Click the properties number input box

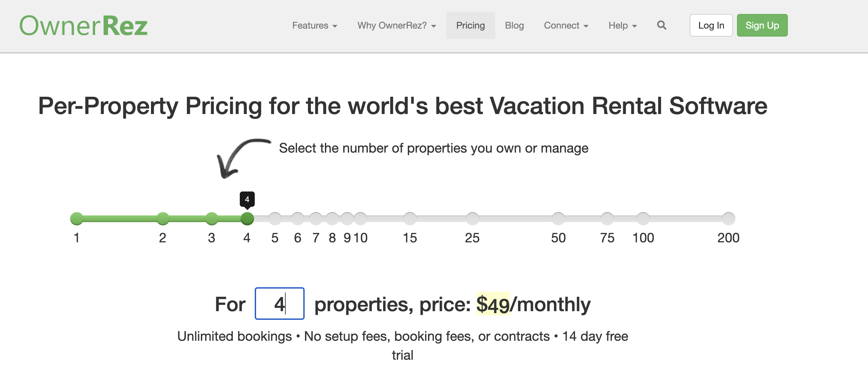pyautogui.click(x=279, y=304)
